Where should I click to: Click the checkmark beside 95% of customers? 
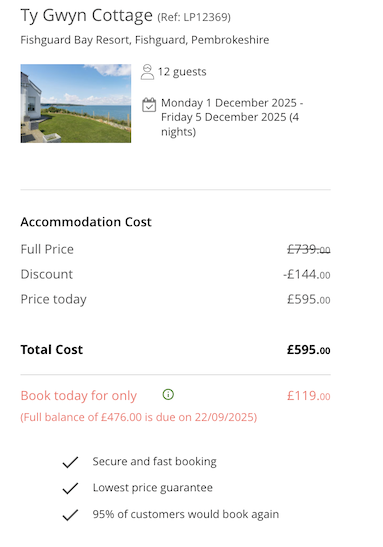point(70,515)
